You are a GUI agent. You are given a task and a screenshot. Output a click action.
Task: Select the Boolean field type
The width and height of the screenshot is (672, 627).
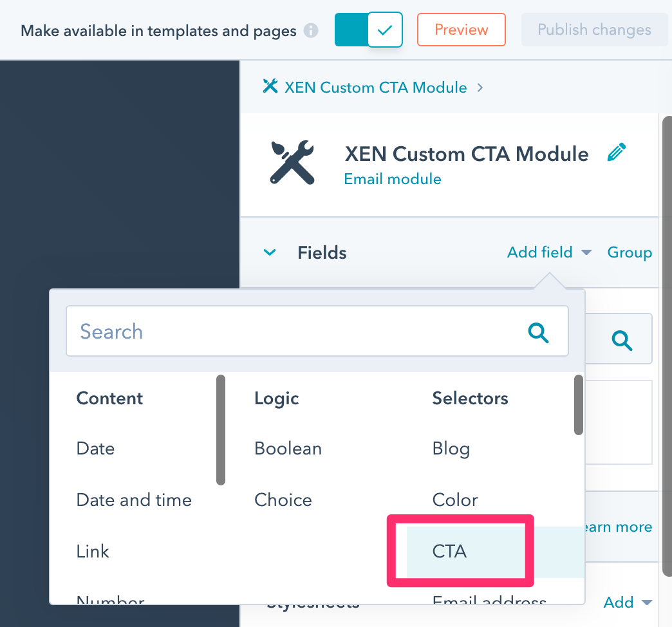(x=288, y=448)
